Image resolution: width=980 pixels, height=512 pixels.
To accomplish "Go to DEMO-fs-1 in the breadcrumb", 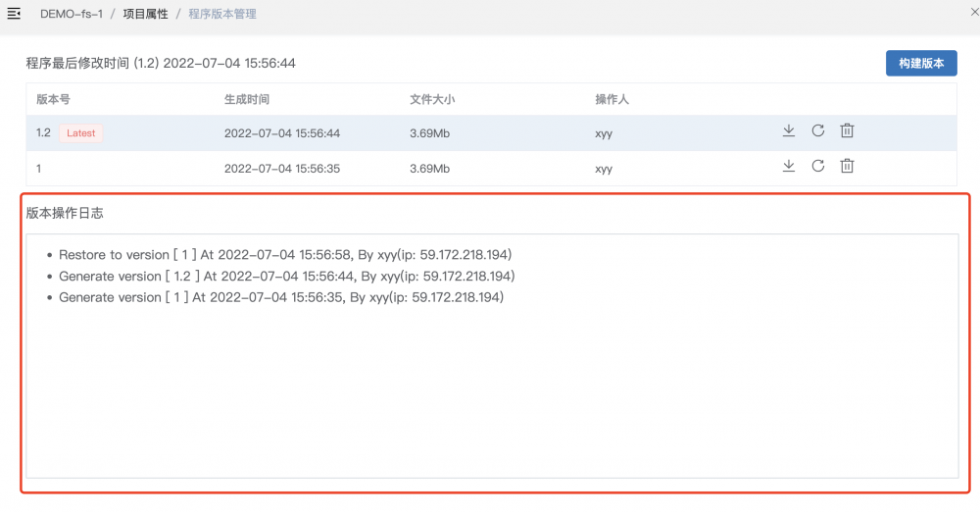I will point(73,15).
